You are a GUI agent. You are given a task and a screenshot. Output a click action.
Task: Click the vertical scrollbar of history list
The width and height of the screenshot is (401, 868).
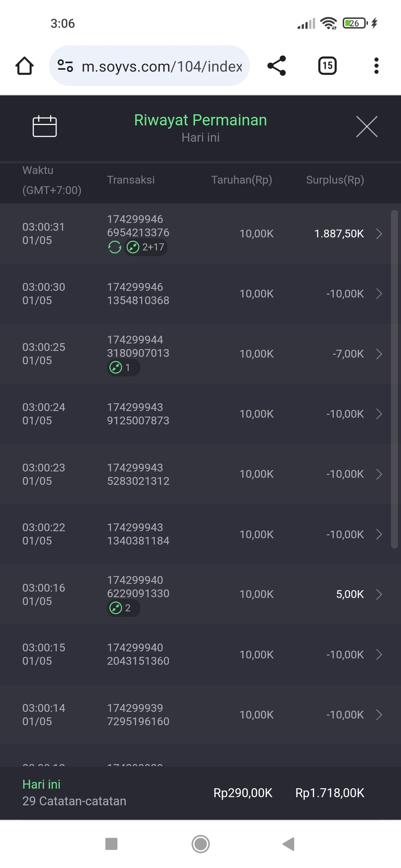[394, 378]
